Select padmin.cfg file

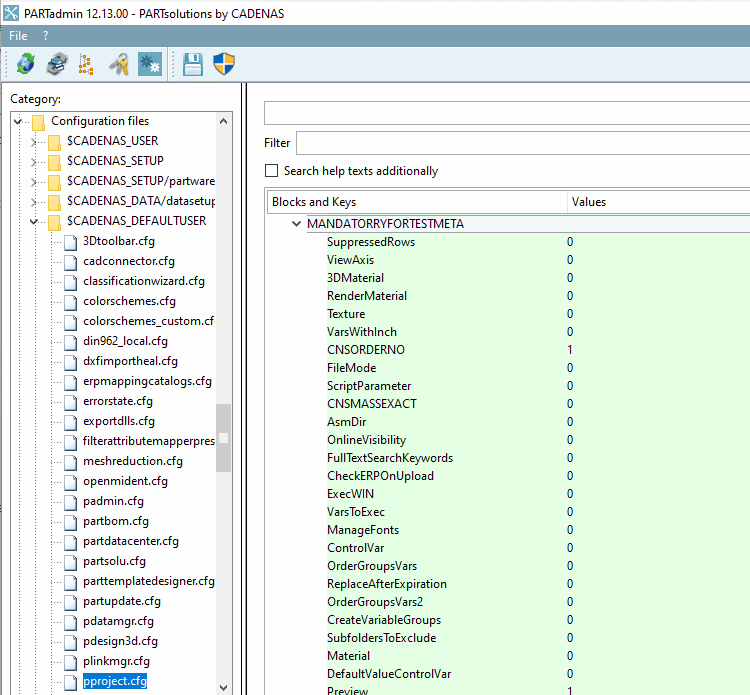coord(113,501)
